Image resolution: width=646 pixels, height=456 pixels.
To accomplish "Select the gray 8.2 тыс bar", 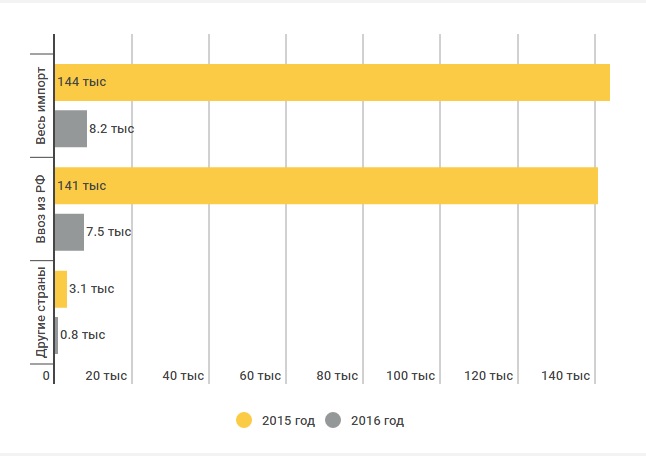I will tap(70, 129).
